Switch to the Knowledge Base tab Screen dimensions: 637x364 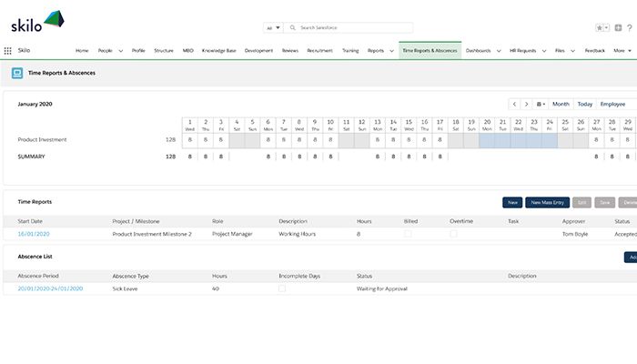[218, 51]
